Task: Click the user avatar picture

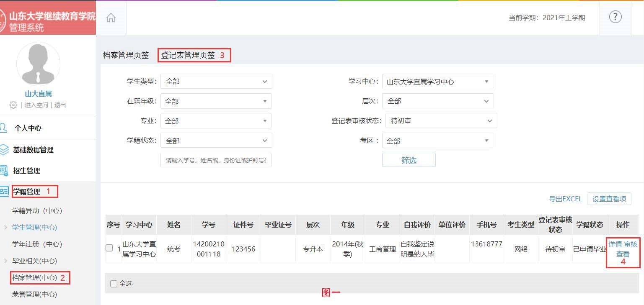Action: (38, 64)
